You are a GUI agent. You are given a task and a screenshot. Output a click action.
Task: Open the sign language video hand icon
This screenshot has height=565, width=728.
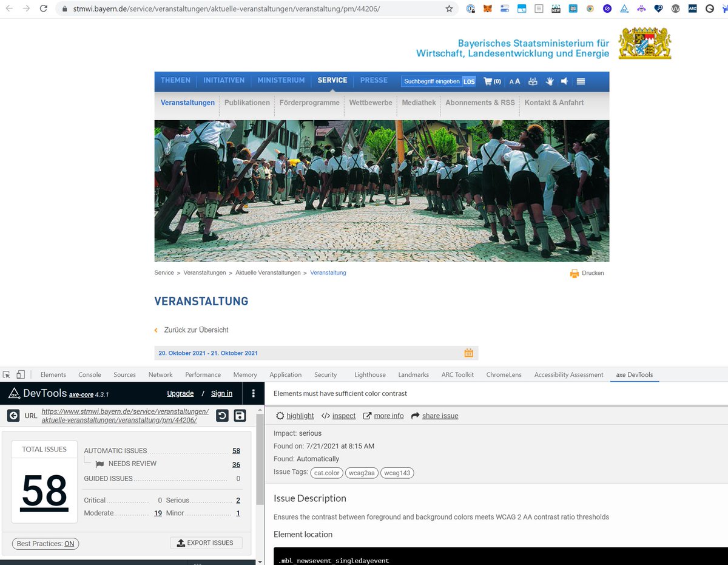[x=550, y=81]
